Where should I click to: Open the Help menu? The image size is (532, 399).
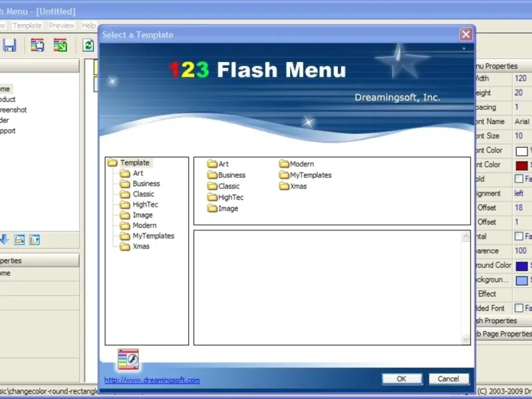click(88, 25)
